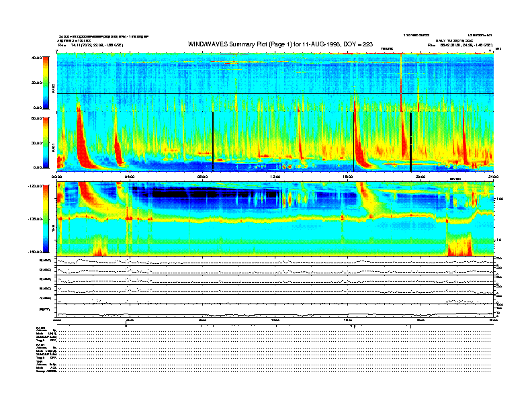This screenshot has width=532, height=411.
Task: Select the black vertical marker just after 16:00
Action: click(x=353, y=142)
